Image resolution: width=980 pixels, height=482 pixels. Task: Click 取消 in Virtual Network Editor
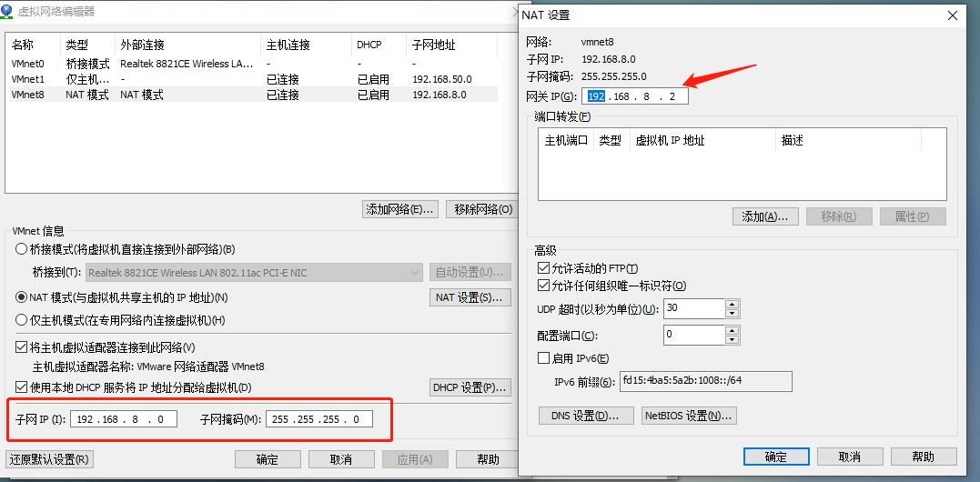[x=341, y=459]
